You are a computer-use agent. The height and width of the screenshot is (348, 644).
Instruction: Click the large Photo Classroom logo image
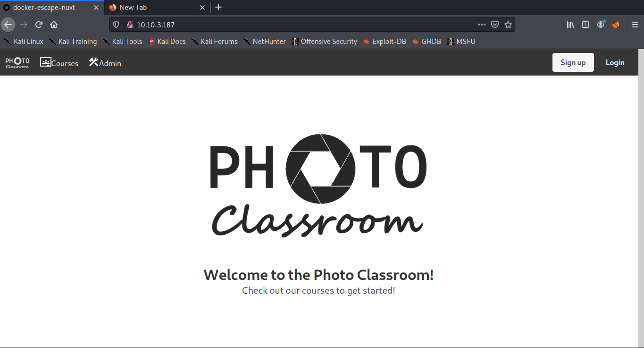tap(318, 185)
